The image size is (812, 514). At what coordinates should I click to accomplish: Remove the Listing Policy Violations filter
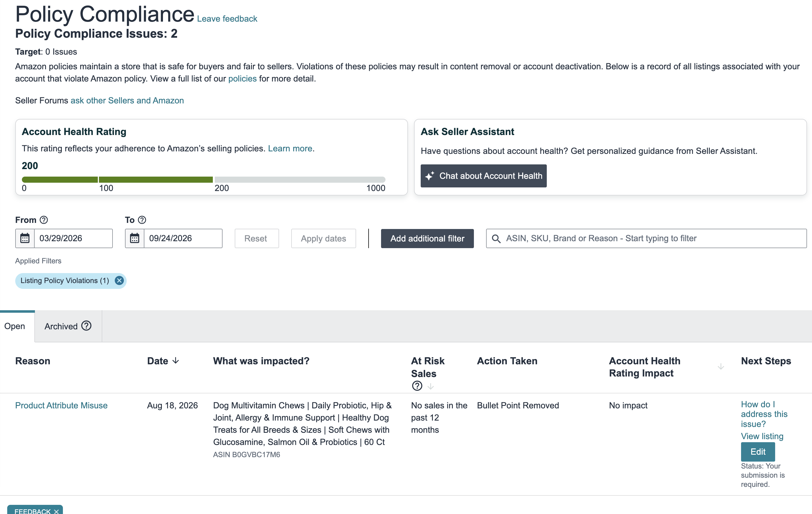pos(119,281)
